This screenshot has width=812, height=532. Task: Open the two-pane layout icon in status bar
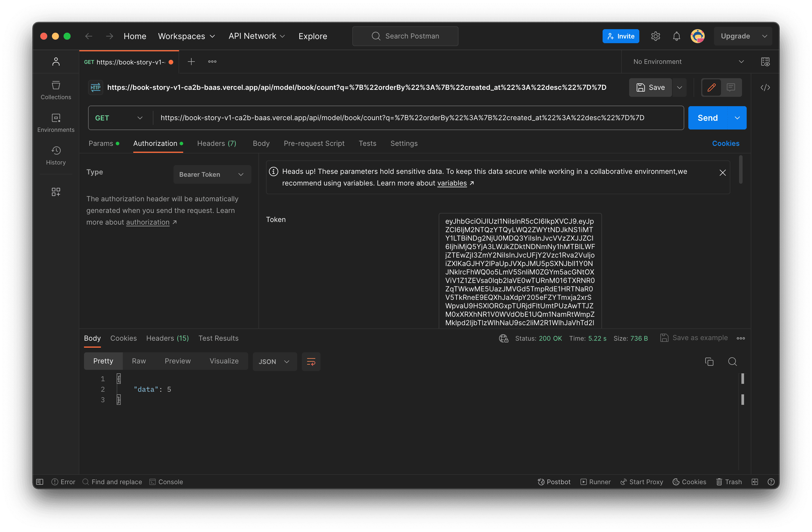(x=755, y=482)
